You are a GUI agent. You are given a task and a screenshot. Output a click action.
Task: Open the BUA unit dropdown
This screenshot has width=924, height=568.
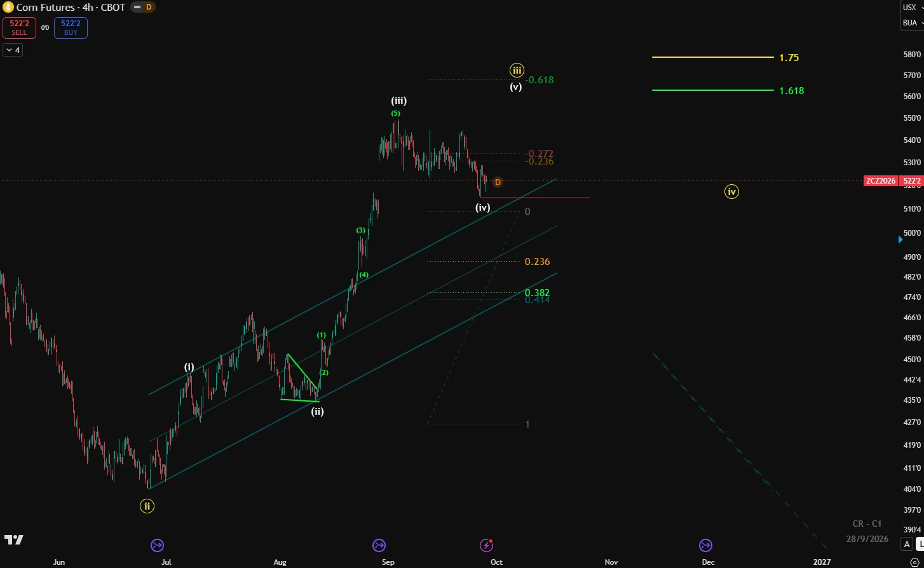tap(912, 23)
